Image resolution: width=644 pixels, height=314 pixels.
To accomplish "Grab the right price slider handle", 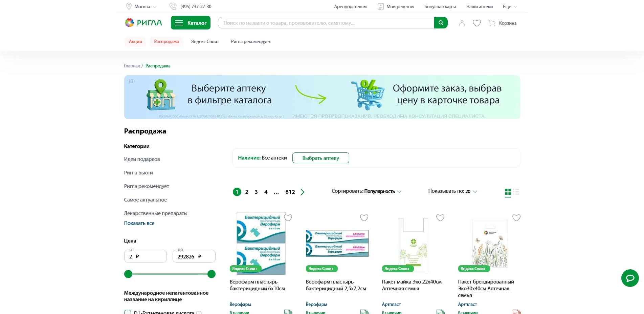I will 212,274.
